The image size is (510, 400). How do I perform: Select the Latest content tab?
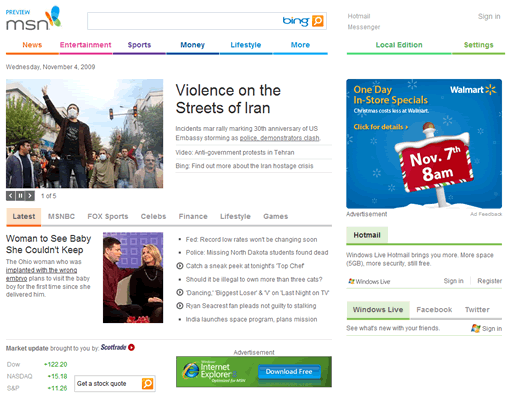pyautogui.click(x=24, y=217)
